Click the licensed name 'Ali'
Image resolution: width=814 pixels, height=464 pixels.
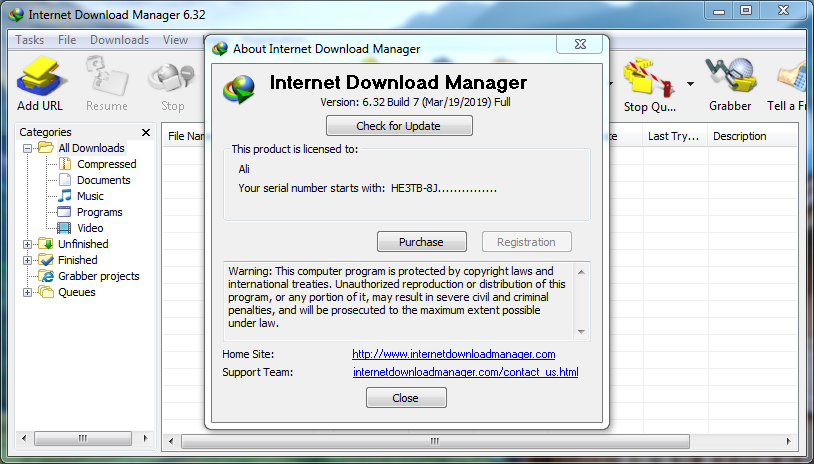point(244,169)
